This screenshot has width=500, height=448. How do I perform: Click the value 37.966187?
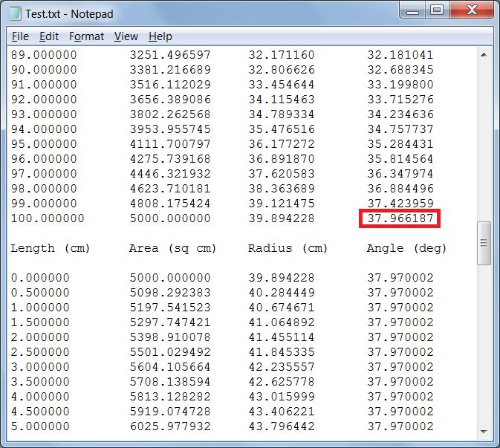tap(400, 218)
